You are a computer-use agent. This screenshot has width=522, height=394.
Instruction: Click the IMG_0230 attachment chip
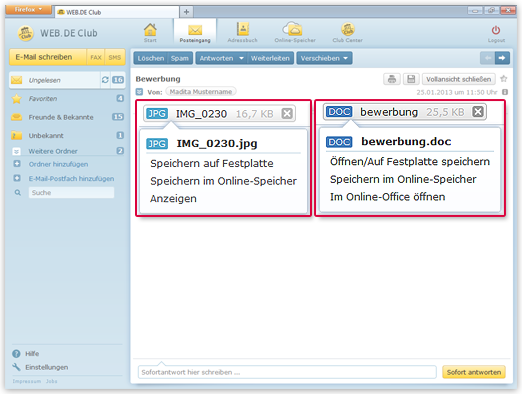pyautogui.click(x=219, y=114)
